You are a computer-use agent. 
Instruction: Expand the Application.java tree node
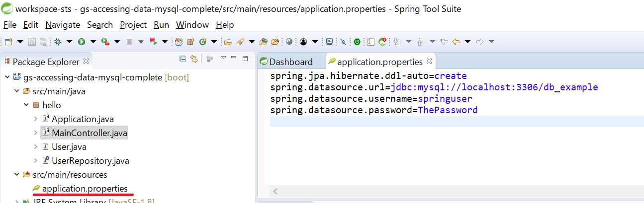(36, 119)
